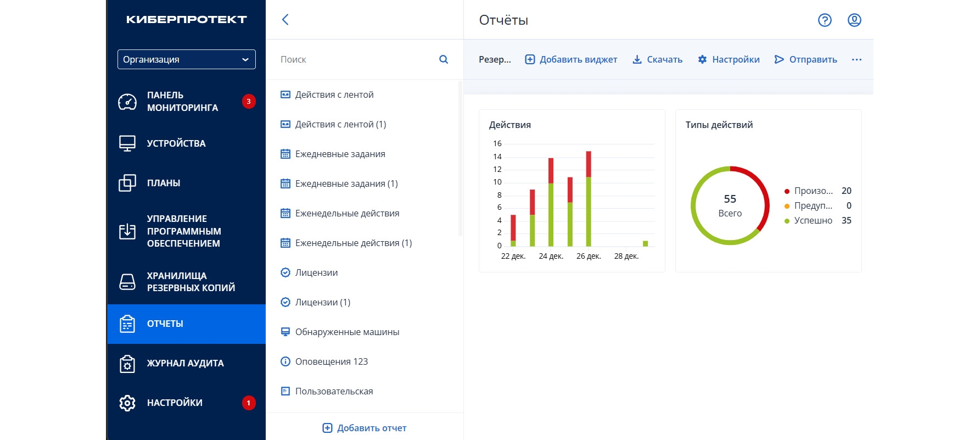
Task: Click Добавить отчет at the list bottom
Action: pos(365,428)
